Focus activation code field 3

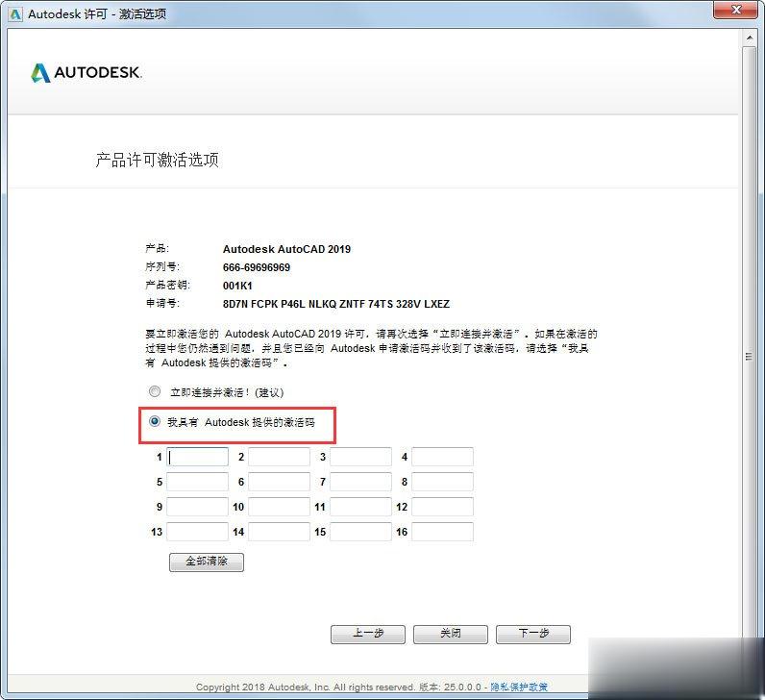pyautogui.click(x=360, y=457)
